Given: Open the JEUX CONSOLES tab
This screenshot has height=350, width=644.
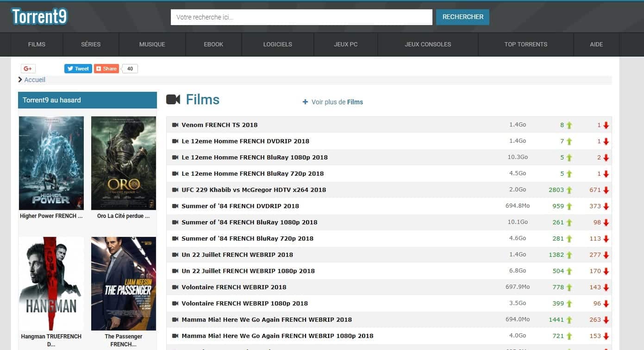Looking at the screenshot, I should 427,44.
